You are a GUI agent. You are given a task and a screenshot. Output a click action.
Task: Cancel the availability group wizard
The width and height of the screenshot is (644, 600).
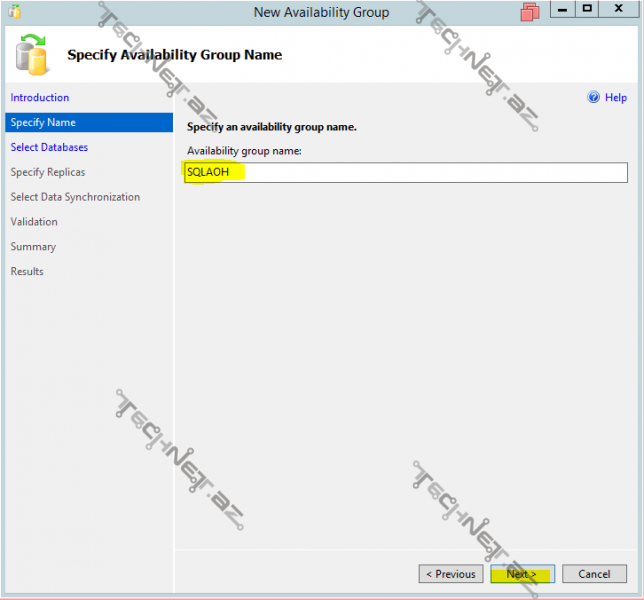(594, 574)
